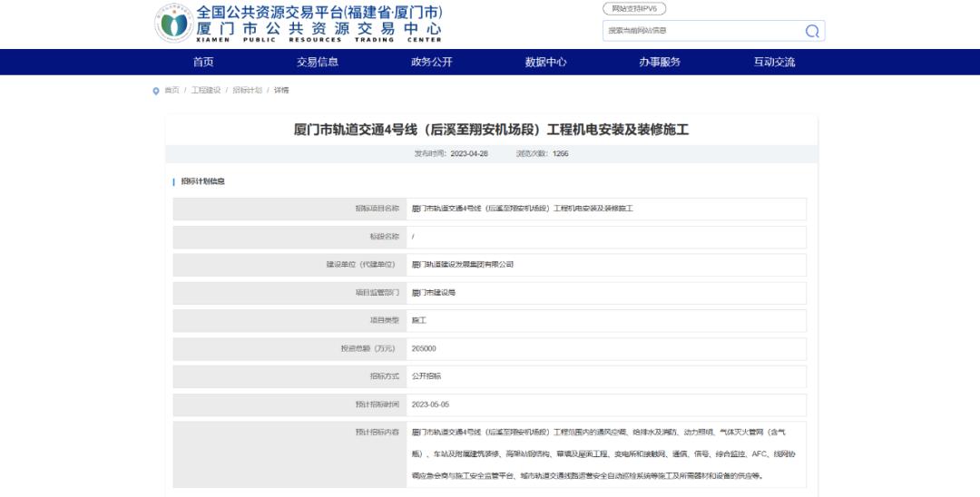Image resolution: width=980 pixels, height=497 pixels.
Task: Open the 交易信息 navigation menu item
Action: (318, 62)
